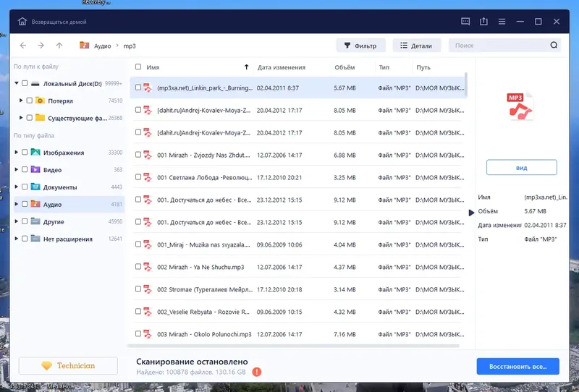Go forward with the right arrow
The height and width of the screenshot is (392, 579).
(41, 46)
